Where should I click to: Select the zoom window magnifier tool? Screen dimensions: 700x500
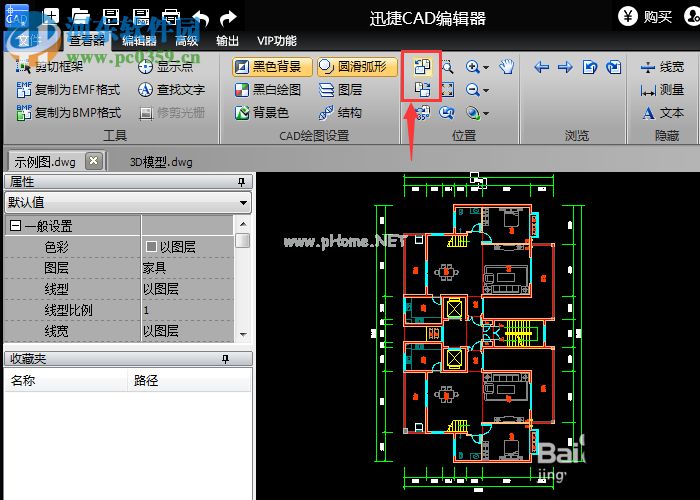coord(447,67)
